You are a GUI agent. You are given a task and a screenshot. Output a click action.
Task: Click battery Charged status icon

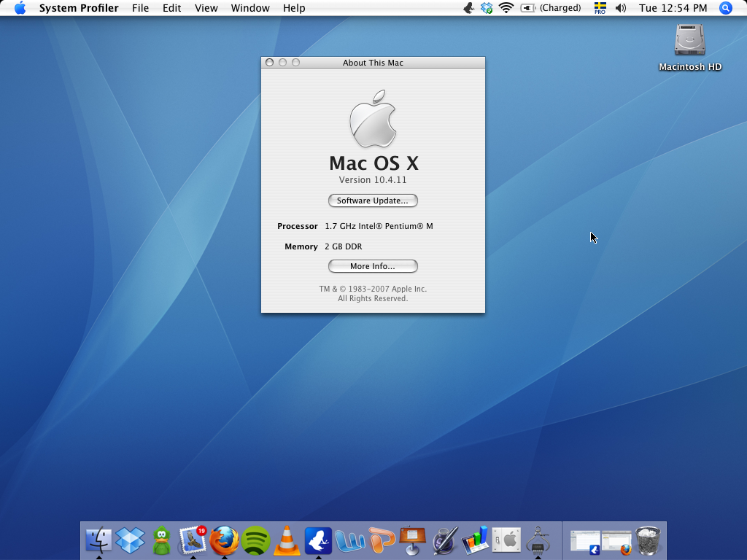[x=550, y=8]
